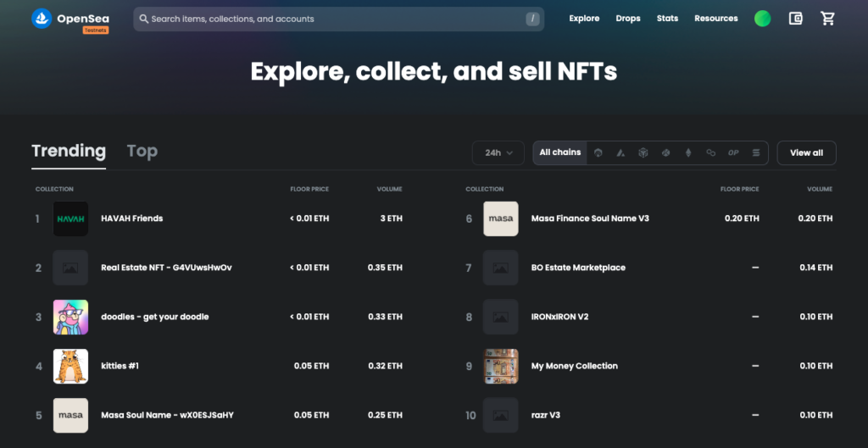This screenshot has width=868, height=448.
Task: Click rank number 1 of HAVAH Friends
Action: point(37,219)
